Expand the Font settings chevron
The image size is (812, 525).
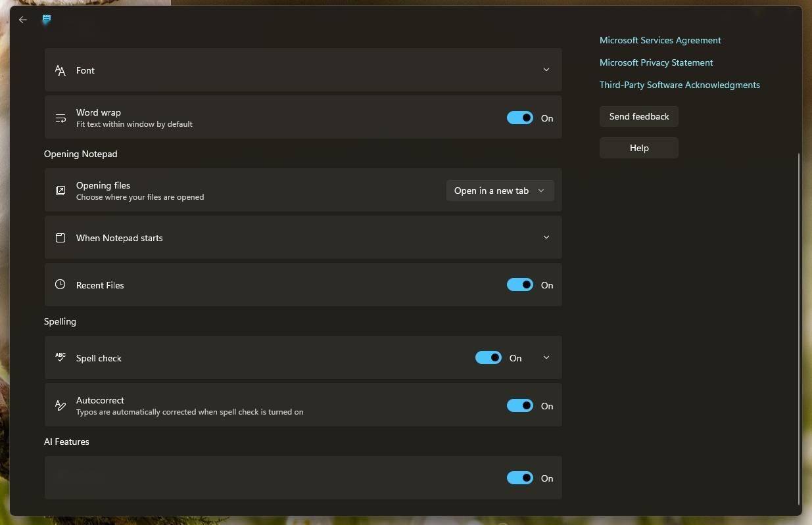pyautogui.click(x=546, y=70)
